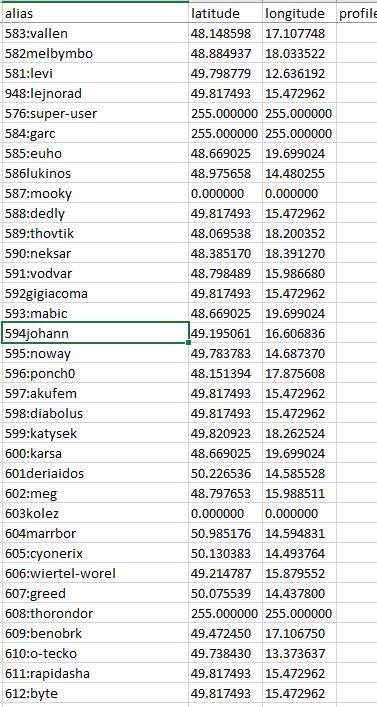Click the 581:levi cell
This screenshot has height=707, width=377.
coord(95,73)
